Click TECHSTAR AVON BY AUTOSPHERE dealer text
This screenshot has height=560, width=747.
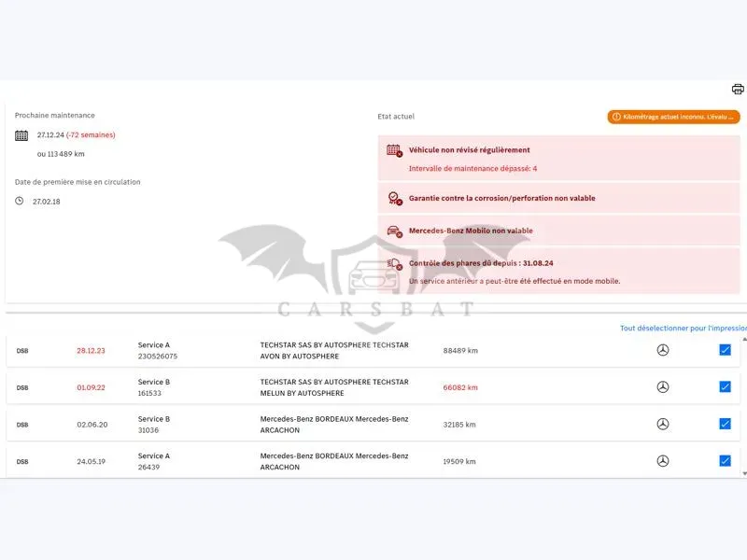(334, 351)
